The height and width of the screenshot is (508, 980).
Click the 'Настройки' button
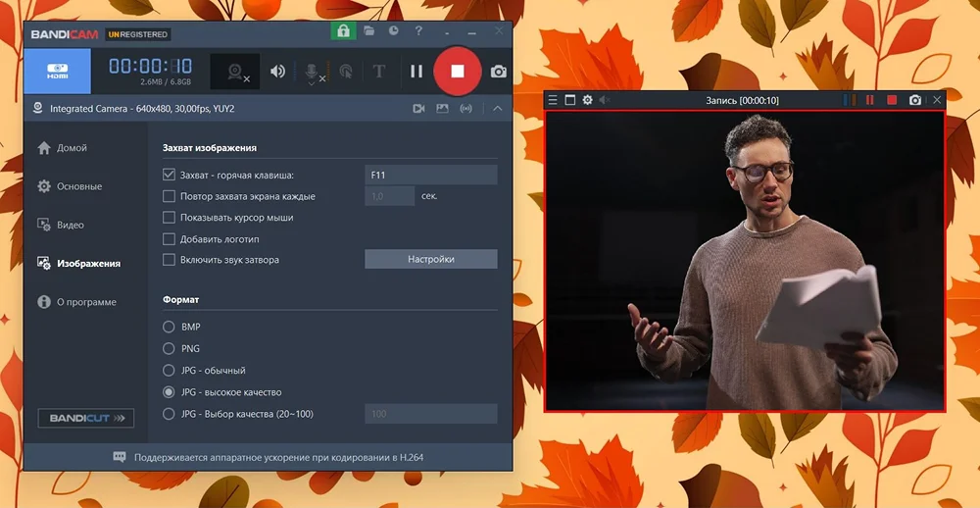(430, 260)
